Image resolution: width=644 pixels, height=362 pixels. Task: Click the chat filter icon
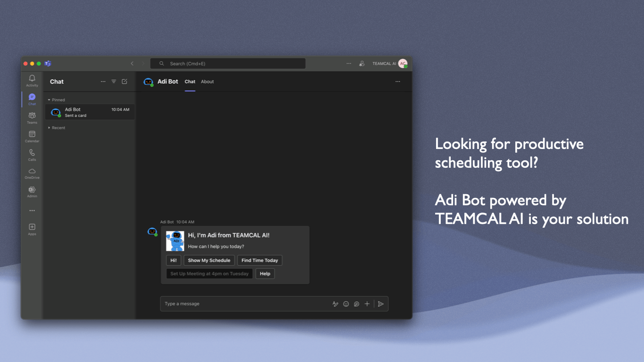point(114,82)
